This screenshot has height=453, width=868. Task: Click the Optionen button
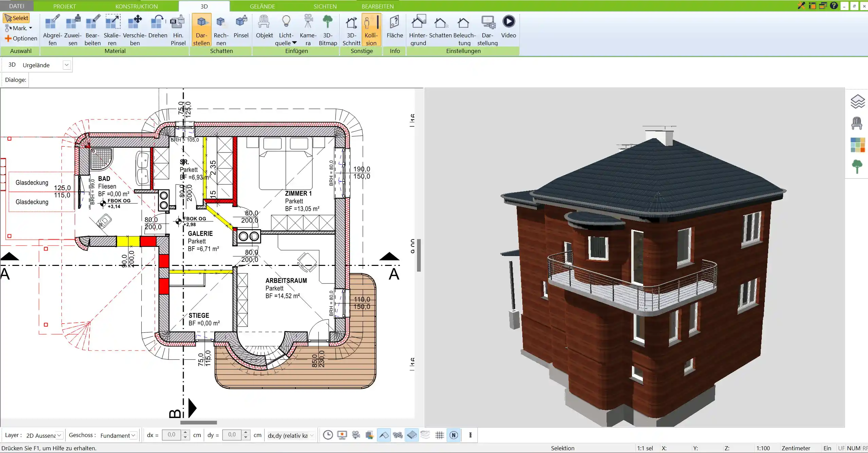pyautogui.click(x=21, y=38)
